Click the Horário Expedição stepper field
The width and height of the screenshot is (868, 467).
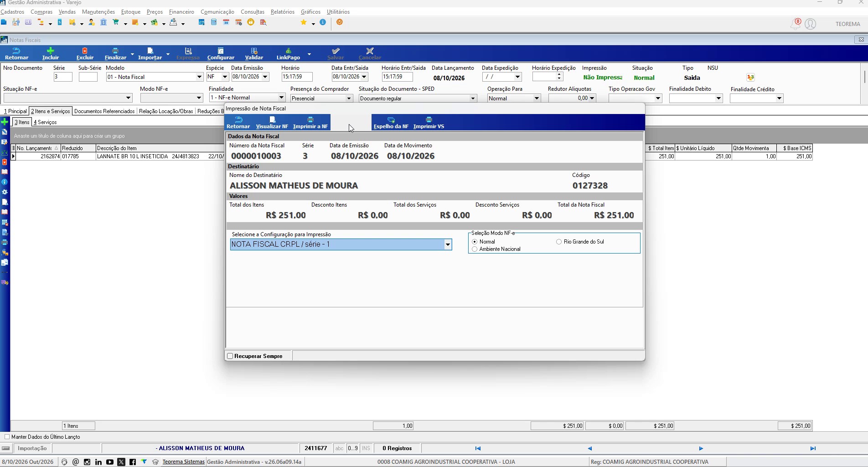[548, 77]
